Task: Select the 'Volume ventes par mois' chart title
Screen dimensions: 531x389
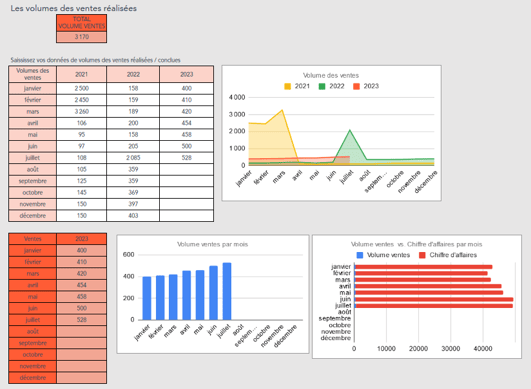Action: pyautogui.click(x=213, y=244)
